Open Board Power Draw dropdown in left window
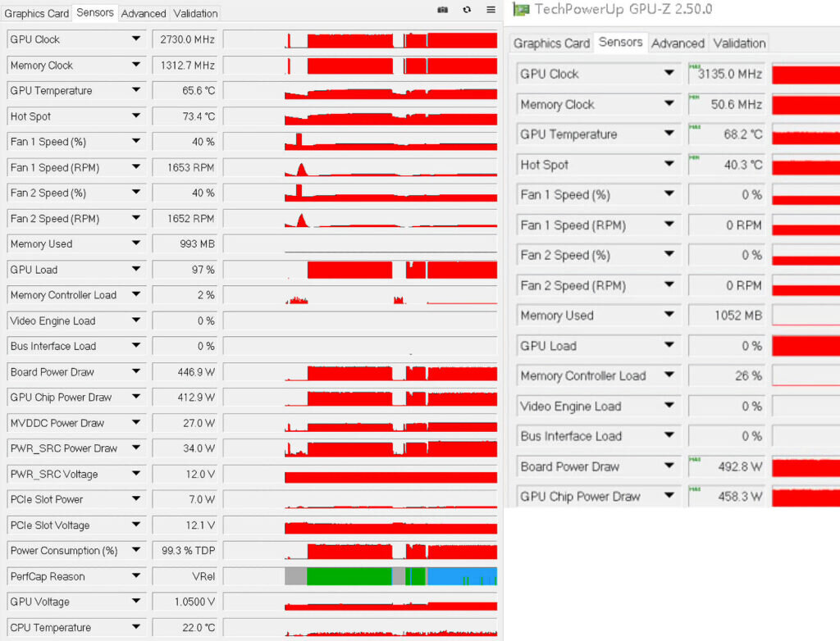 coord(136,371)
